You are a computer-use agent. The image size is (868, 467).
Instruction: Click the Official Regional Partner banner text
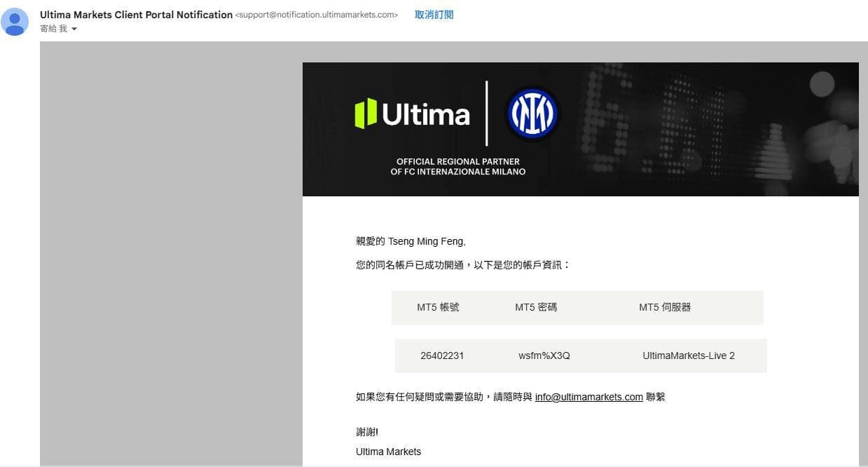(x=458, y=167)
